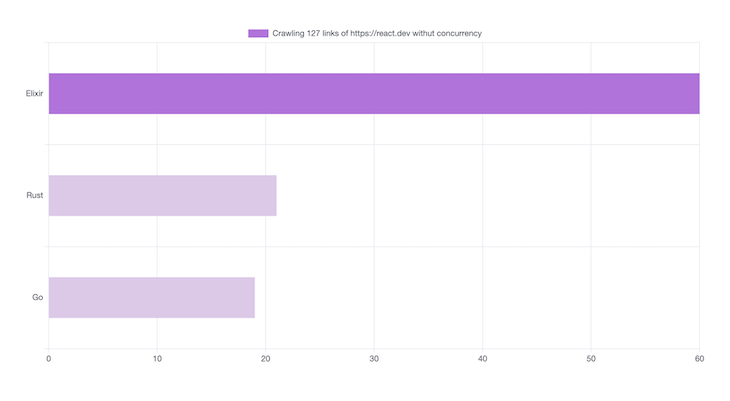The height and width of the screenshot is (401, 730).
Task: Click empty plot area right of Rust bar
Action: 480,196
